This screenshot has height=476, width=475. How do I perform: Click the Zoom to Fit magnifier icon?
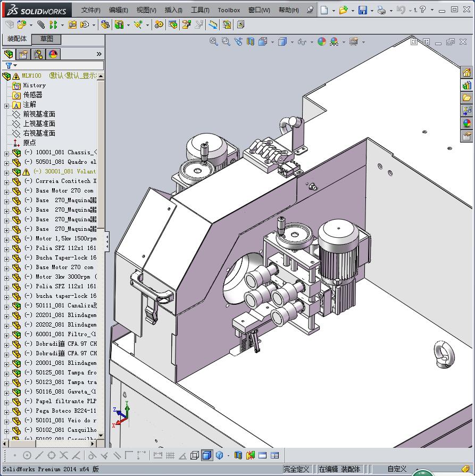213,41
